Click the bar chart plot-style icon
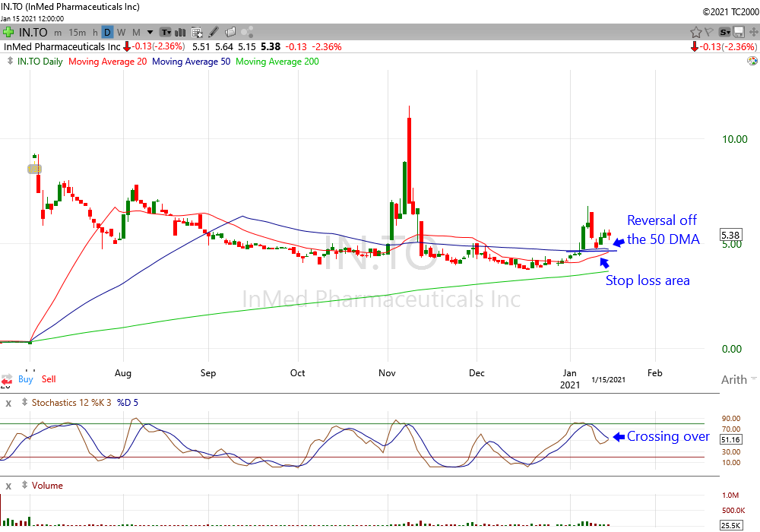 pyautogui.click(x=180, y=33)
